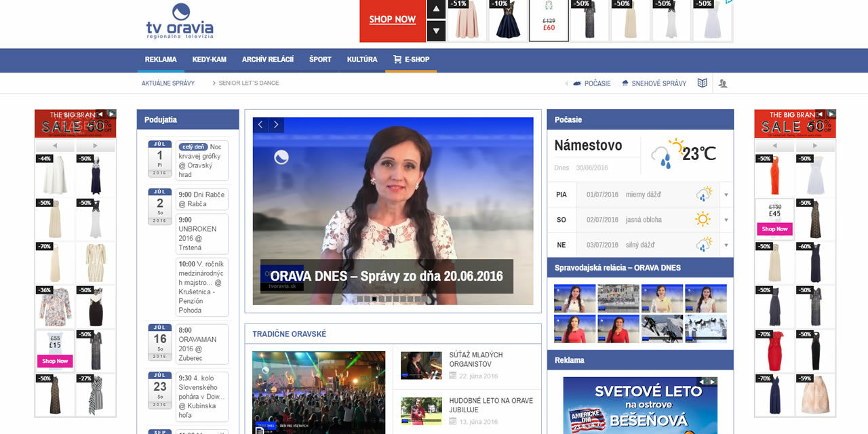Expand PIA forecast row for 01/07/2016
Viewport: 868px width, 434px height.
[x=726, y=195]
